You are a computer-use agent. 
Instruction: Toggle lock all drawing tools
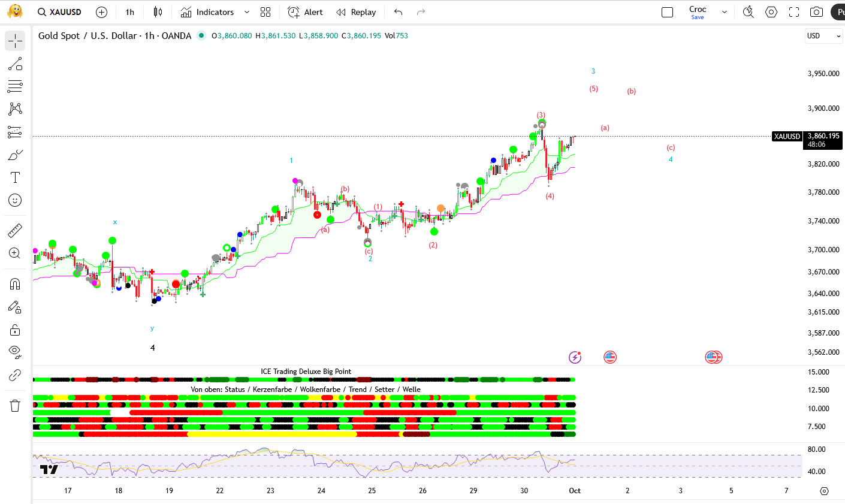(15, 330)
